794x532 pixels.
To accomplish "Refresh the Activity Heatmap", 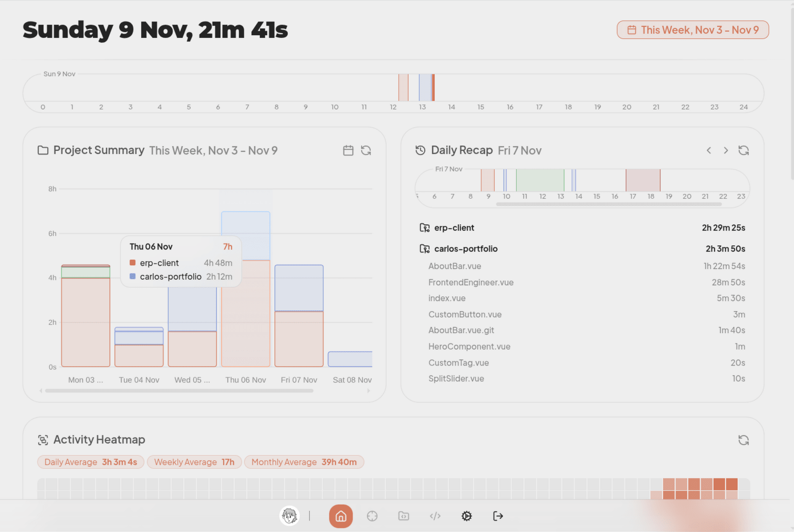I will click(744, 440).
